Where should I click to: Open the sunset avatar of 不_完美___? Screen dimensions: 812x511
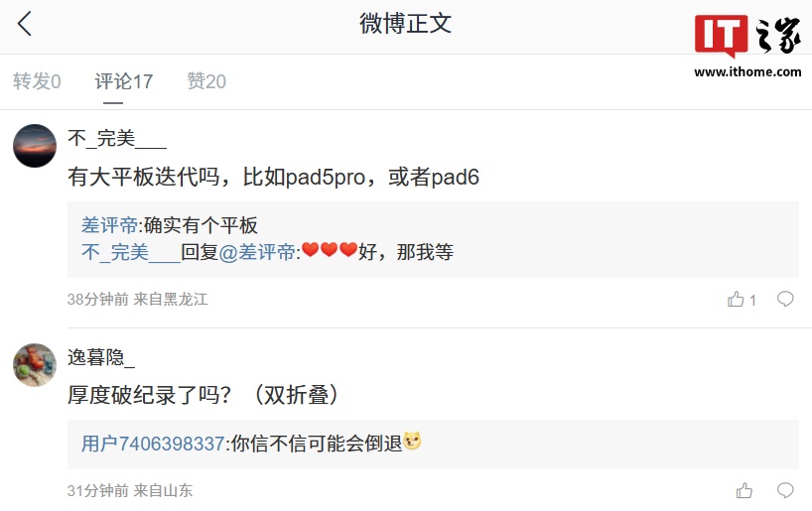pyautogui.click(x=35, y=146)
